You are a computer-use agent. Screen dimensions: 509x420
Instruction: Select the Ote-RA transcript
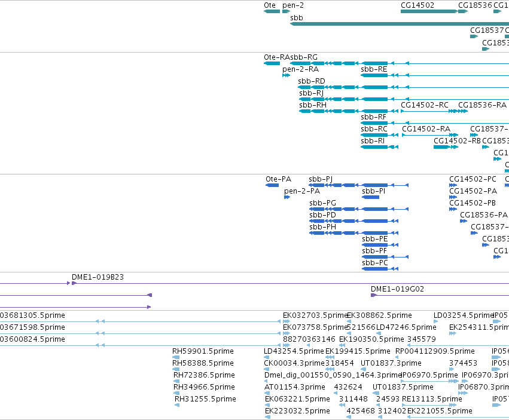coord(272,63)
